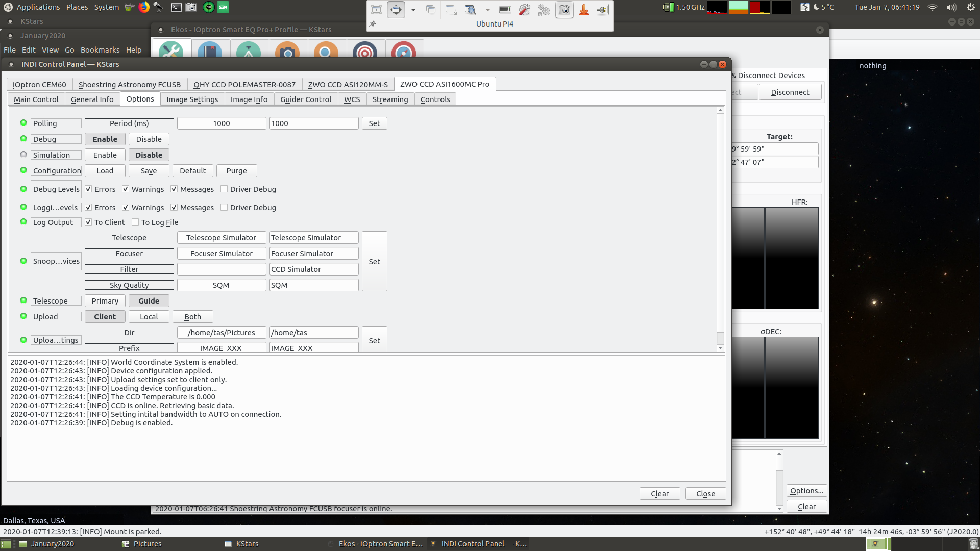This screenshot has width=980, height=551.
Task: Click the viewer disconnect plug icon
Action: pos(602,10)
